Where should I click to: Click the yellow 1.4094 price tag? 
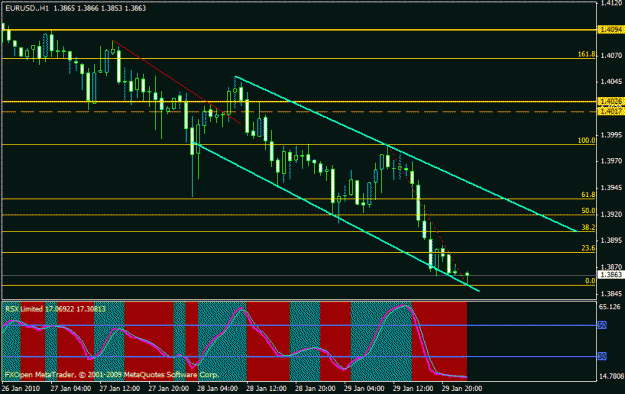click(x=611, y=30)
